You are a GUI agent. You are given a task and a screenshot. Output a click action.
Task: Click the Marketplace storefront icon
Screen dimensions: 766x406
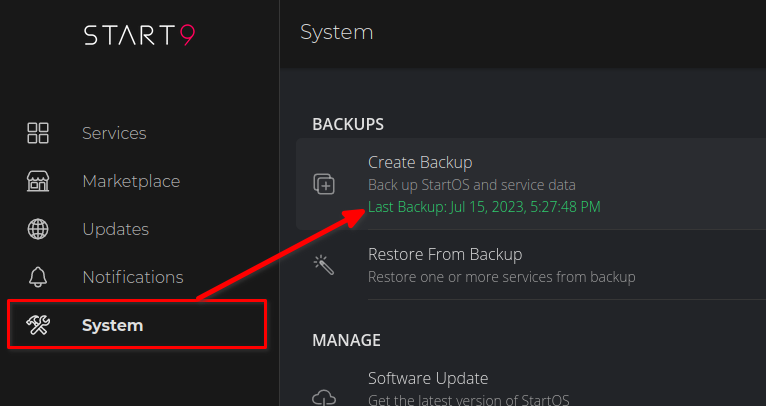click(x=38, y=181)
